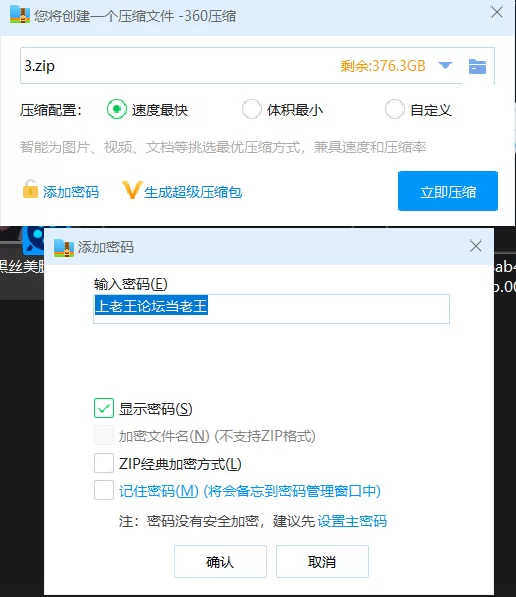Screen dimensions: 516x597
Task: Click the 添加密码 link
Action: (x=71, y=192)
